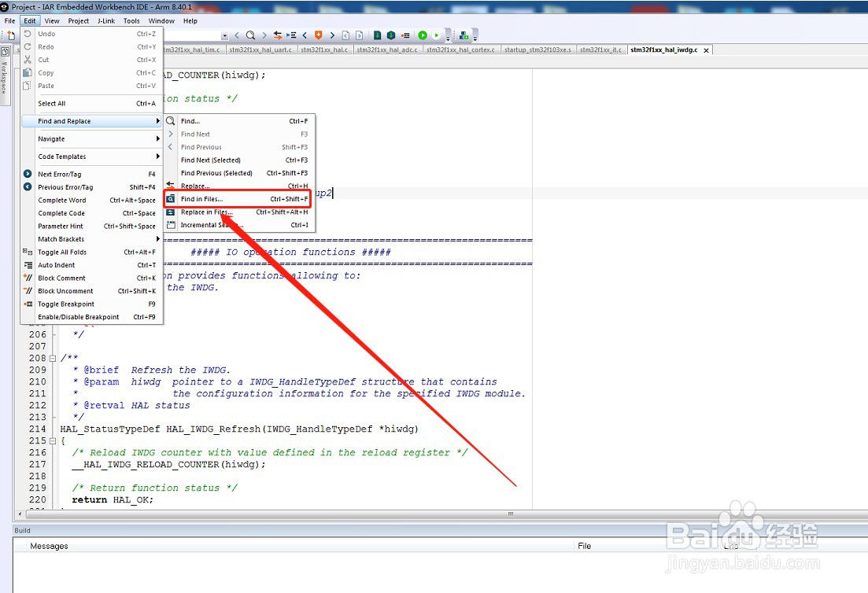Click the New Document icon in the toolbar
Image resolution: width=868 pixels, height=593 pixels.
[11, 35]
